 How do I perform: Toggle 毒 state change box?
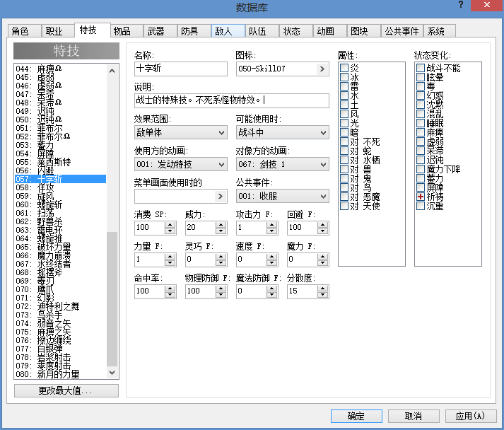[421, 86]
